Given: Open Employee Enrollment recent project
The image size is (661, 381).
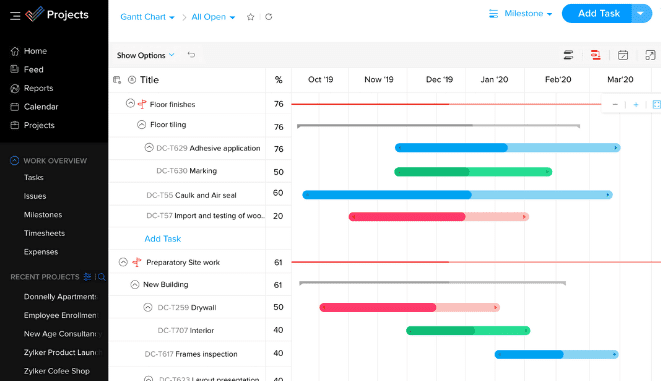Looking at the screenshot, I should 61,315.
